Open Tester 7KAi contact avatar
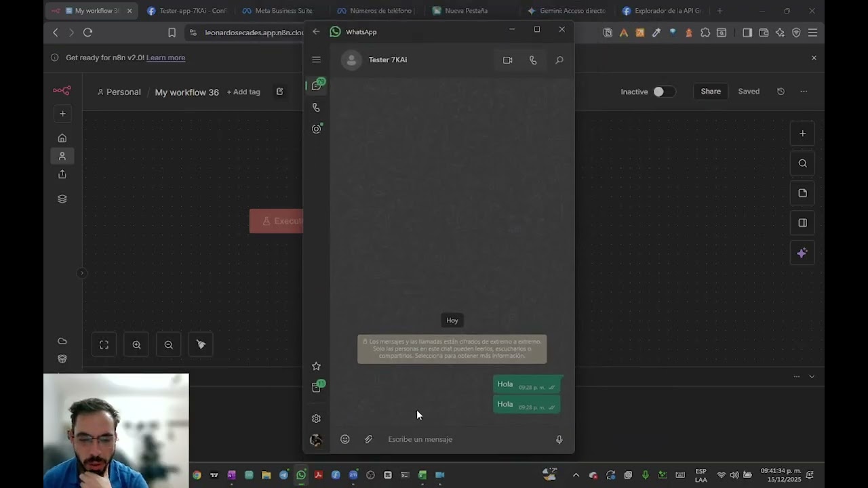Viewport: 868px width, 488px height. pyautogui.click(x=351, y=60)
